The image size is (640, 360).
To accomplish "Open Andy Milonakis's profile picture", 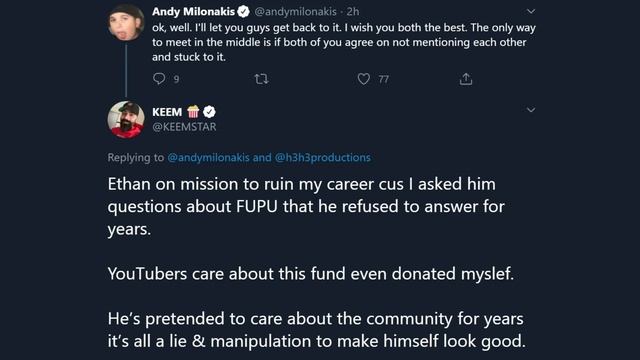I will tap(126, 22).
